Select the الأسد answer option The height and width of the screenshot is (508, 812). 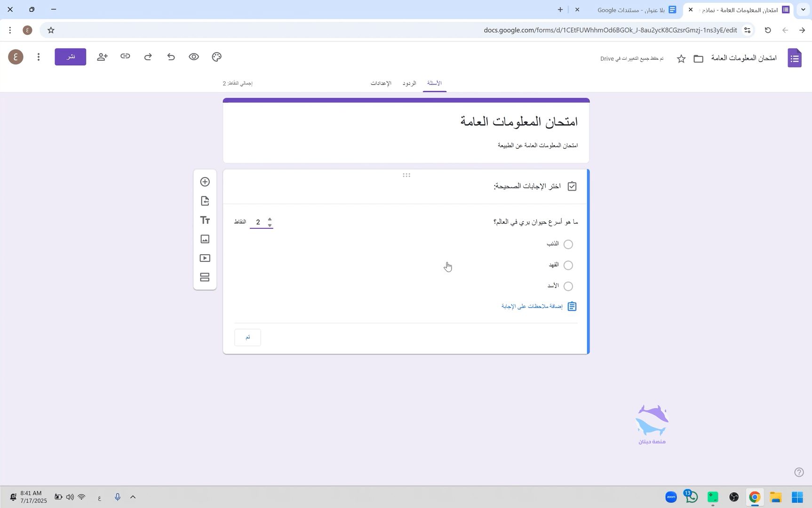coord(568,286)
